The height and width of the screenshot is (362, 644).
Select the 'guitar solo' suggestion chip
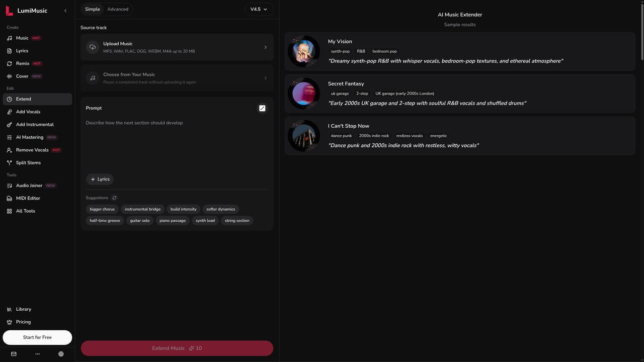140,221
